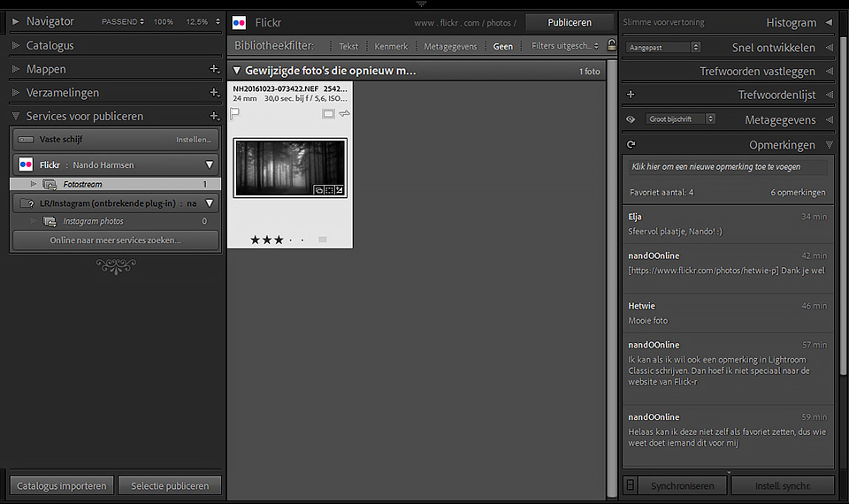The image size is (849, 504).
Task: Expand the Snel ontwikkelen panel
Action: [x=829, y=48]
